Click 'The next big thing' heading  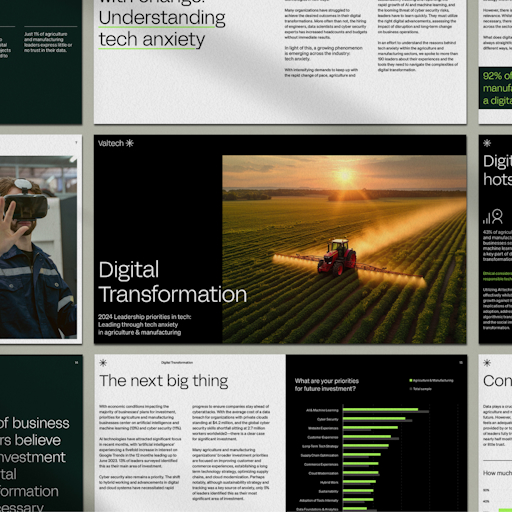pos(164,381)
